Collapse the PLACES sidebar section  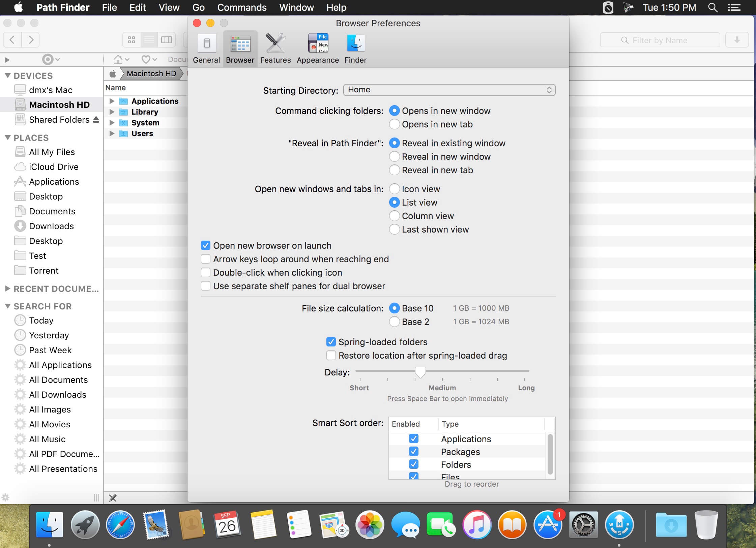tap(7, 138)
